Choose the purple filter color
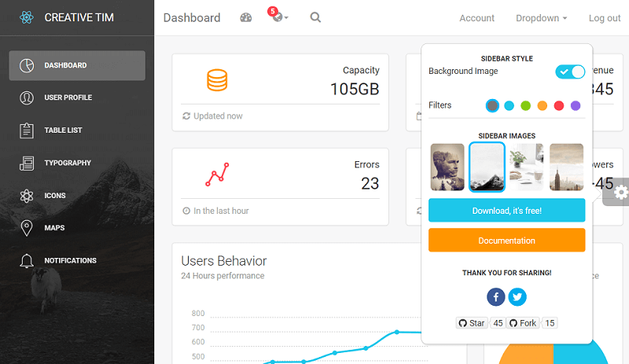This screenshot has height=364, width=629. click(x=576, y=105)
